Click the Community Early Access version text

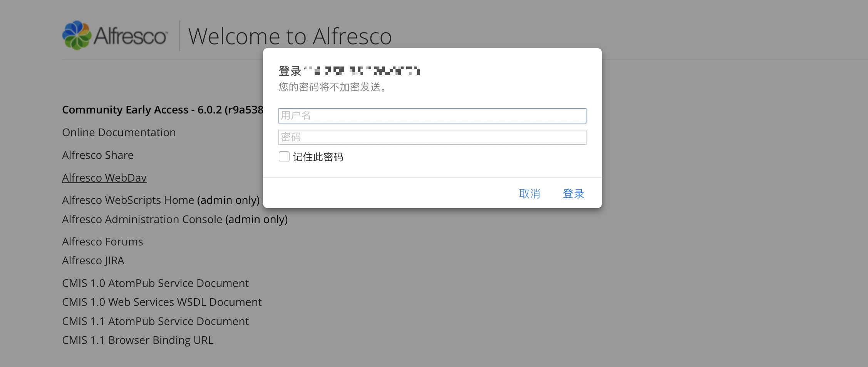pos(162,110)
